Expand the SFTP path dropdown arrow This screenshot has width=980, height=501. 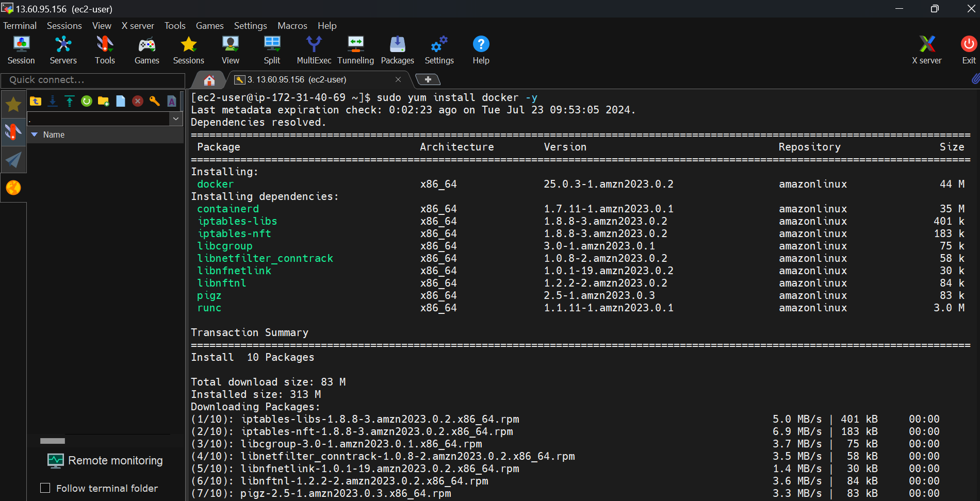(x=176, y=119)
